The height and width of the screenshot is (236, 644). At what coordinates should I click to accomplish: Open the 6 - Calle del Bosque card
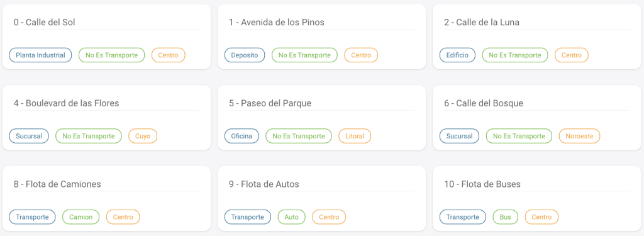pyautogui.click(x=537, y=118)
